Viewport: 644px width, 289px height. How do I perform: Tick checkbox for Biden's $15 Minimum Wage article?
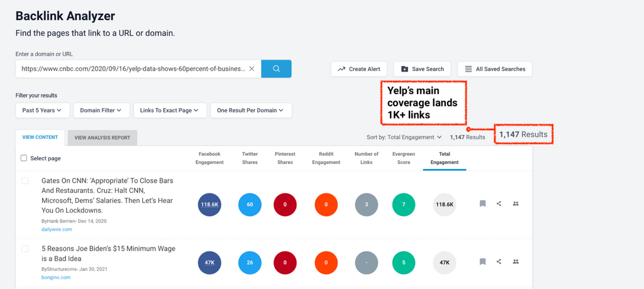click(x=25, y=249)
